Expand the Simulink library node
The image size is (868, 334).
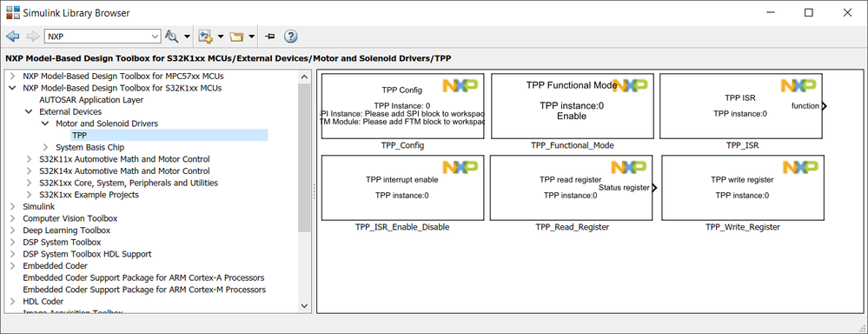point(12,207)
